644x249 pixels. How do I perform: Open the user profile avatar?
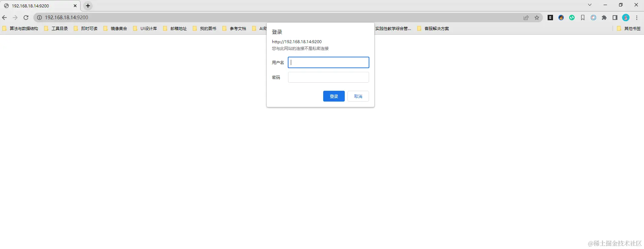tap(626, 18)
